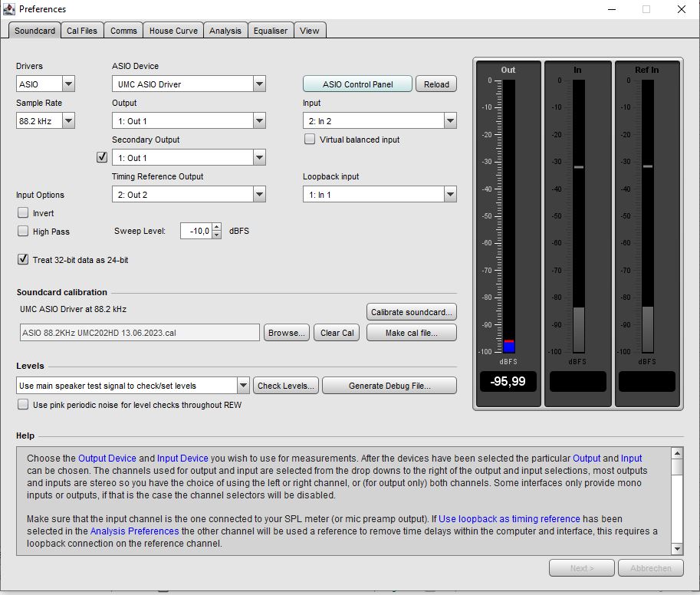Image resolution: width=700 pixels, height=595 pixels.
Task: Open the Analysis Preferences help link
Action: (x=134, y=531)
